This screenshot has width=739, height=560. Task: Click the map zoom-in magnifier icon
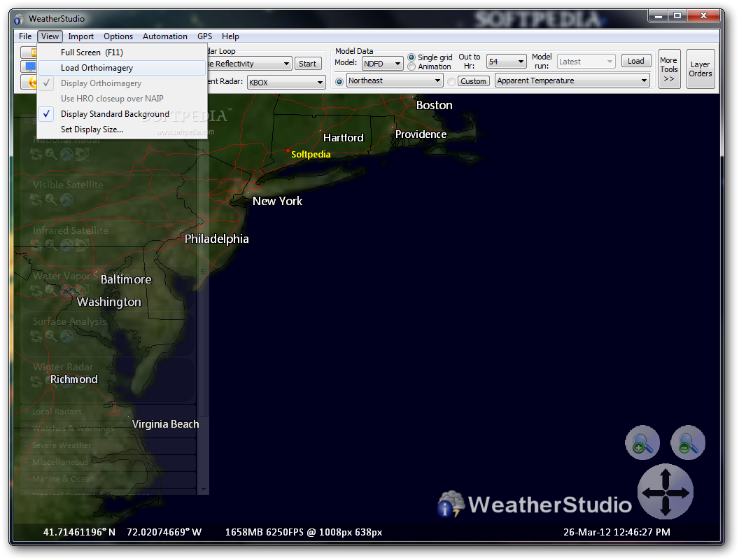pos(642,442)
